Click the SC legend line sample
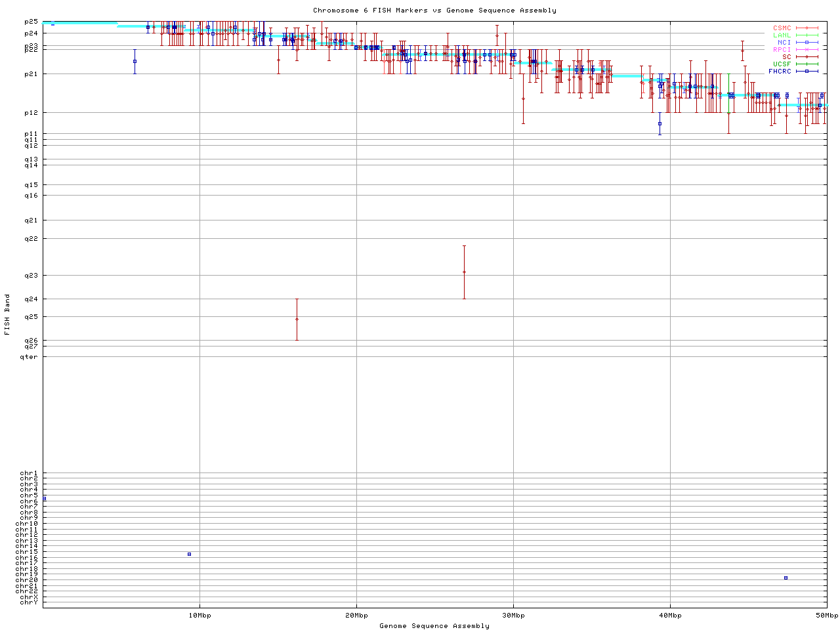840x630 pixels. (x=807, y=57)
